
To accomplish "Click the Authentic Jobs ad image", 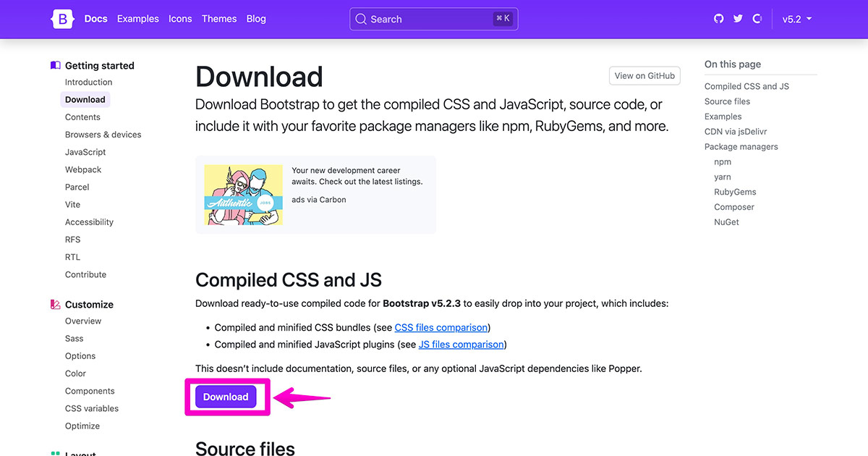I will click(244, 195).
